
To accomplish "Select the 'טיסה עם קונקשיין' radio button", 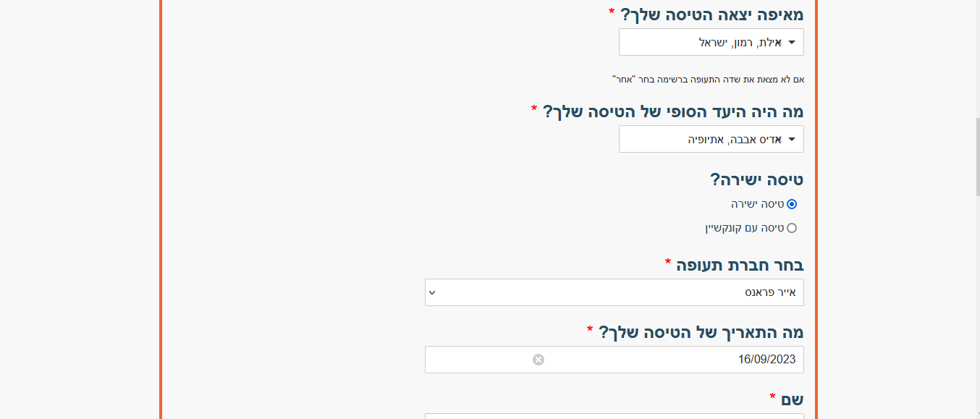I will point(792,228).
